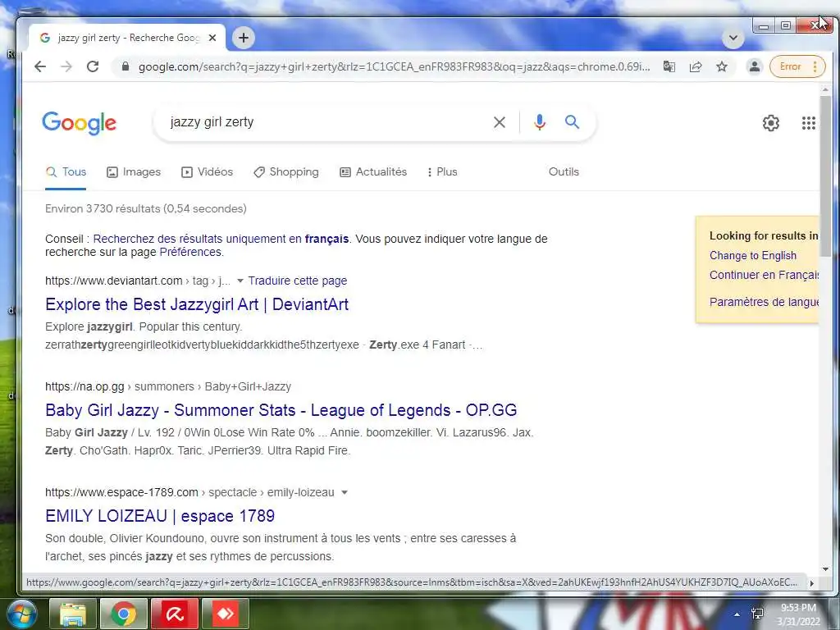
Task: Open Baby Girl Jazzy OP.GG result
Action: point(281,410)
